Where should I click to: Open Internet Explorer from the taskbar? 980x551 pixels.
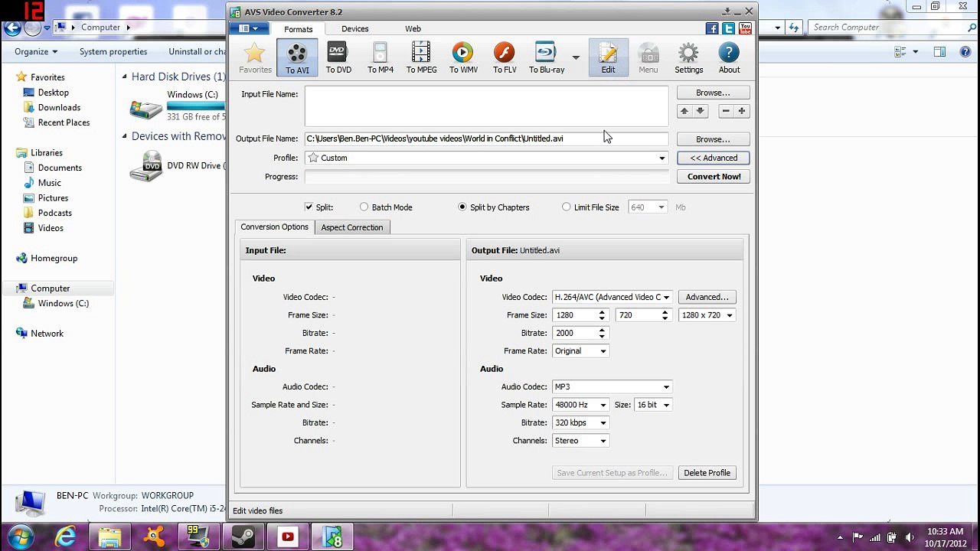tap(66, 537)
